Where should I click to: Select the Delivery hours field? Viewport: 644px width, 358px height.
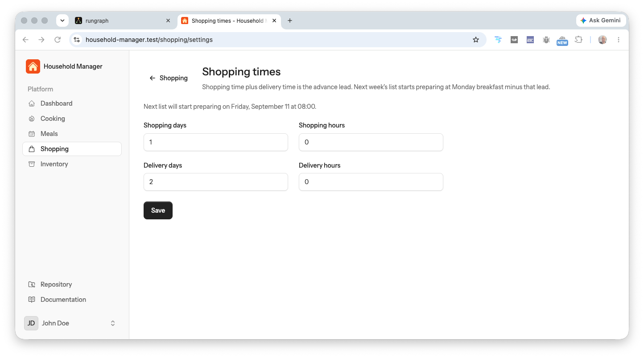coord(371,182)
